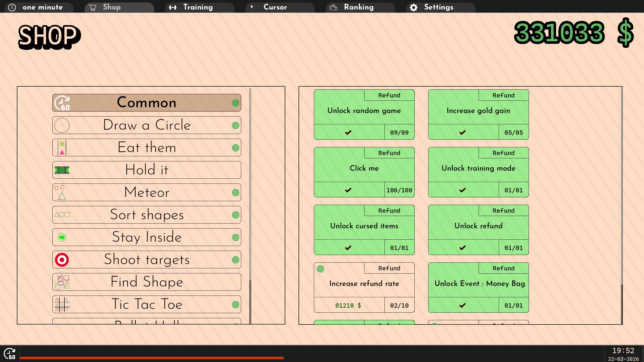This screenshot has height=362, width=644.
Task: Click checkmark under Unlock cursed items
Action: point(348,247)
